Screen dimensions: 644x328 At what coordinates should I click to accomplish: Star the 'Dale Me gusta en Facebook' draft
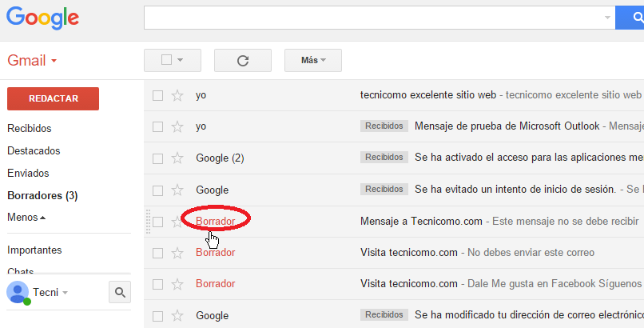pos(177,284)
